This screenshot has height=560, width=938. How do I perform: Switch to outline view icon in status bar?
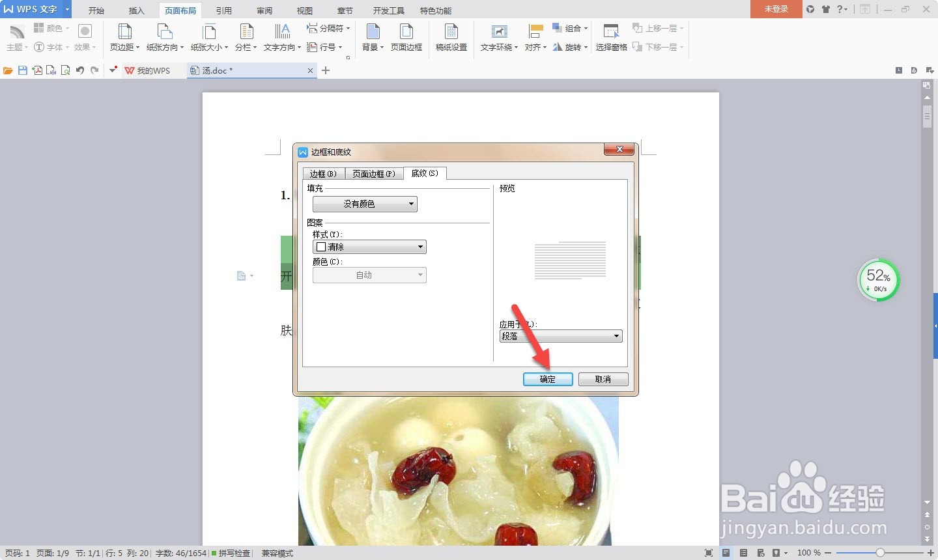tap(743, 553)
